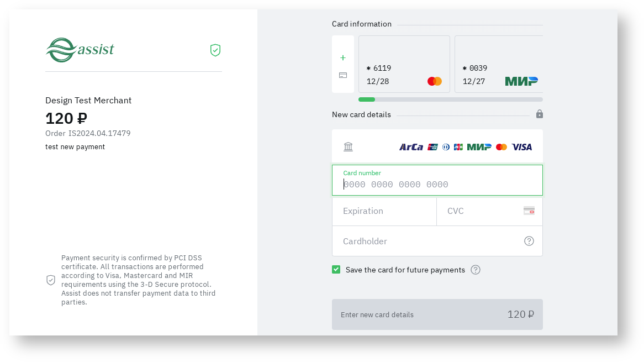Select saved MIR card ending 0039
Screen dimensions: 644x362
click(498, 64)
